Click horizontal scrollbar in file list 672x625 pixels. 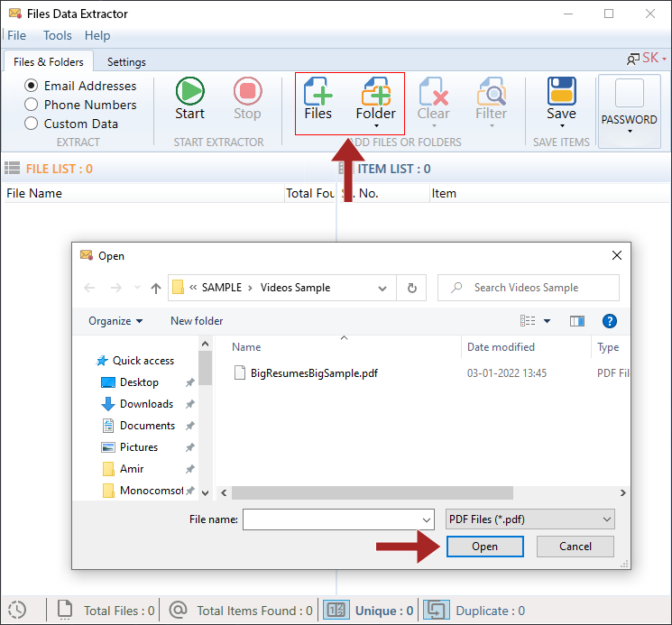[x=373, y=492]
